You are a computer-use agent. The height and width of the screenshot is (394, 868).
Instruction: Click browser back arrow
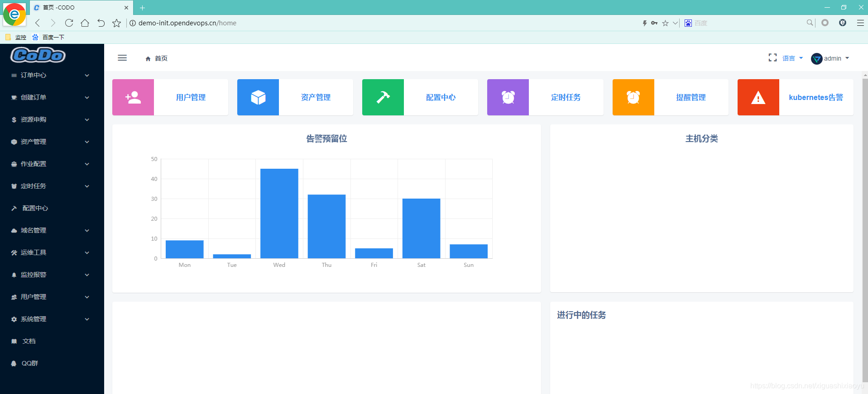point(38,23)
